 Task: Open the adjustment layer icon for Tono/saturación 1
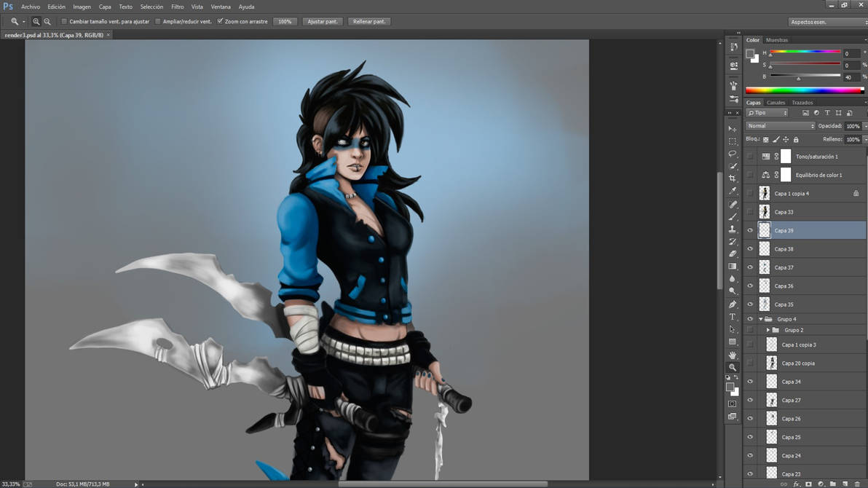coord(765,156)
